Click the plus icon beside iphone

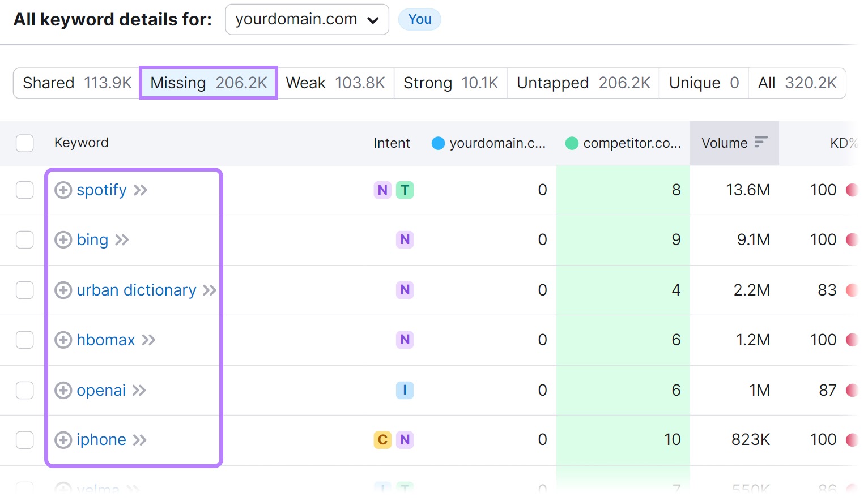(63, 440)
